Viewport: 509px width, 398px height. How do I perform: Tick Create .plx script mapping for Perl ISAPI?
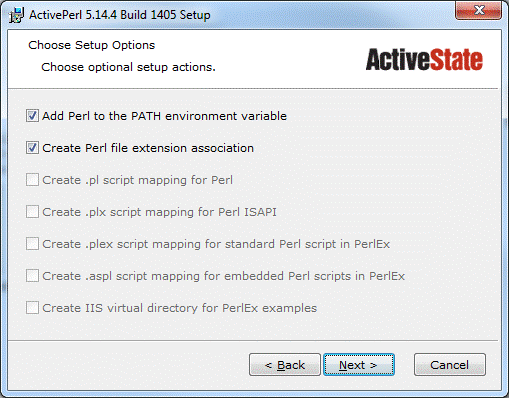pyautogui.click(x=32, y=212)
